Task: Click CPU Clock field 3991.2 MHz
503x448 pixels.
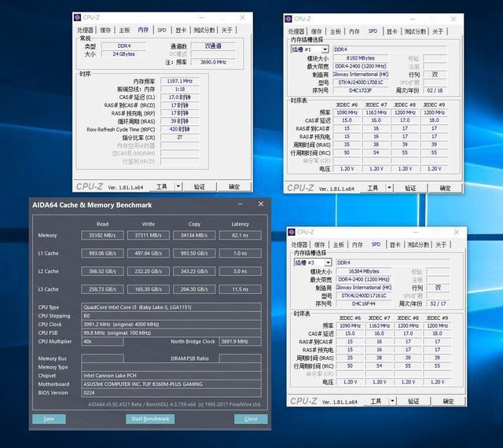Action: click(171, 324)
